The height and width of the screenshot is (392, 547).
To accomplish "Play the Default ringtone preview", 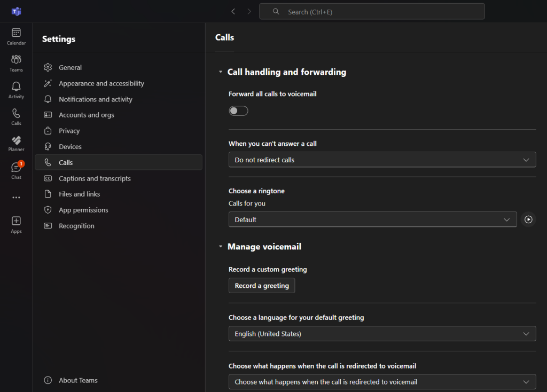I will coord(528,219).
